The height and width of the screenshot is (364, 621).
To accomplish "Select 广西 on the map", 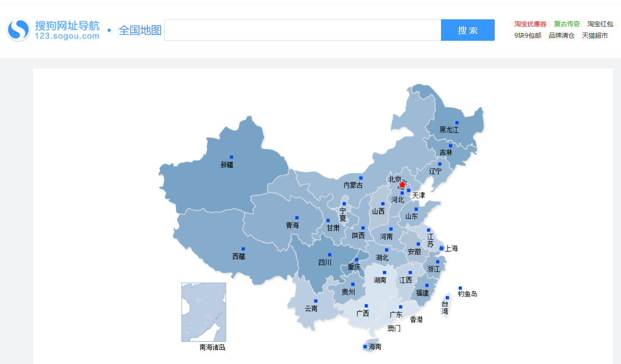I will (x=362, y=314).
